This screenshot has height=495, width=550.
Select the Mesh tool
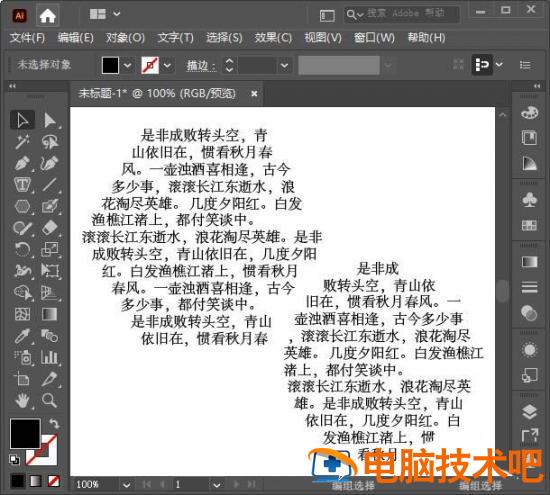(22, 314)
